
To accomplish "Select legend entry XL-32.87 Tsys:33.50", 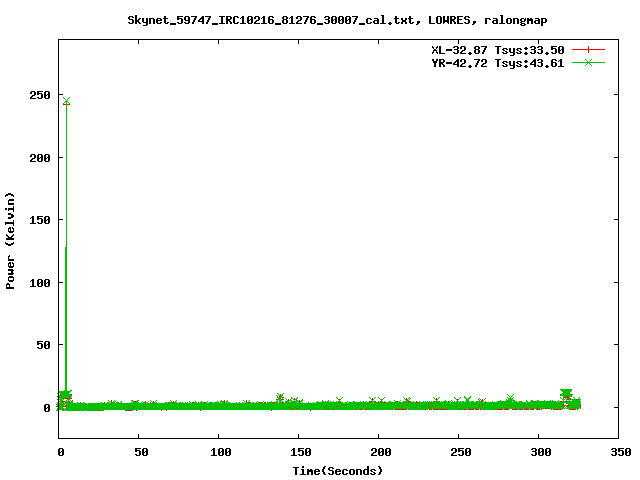I will [x=498, y=50].
